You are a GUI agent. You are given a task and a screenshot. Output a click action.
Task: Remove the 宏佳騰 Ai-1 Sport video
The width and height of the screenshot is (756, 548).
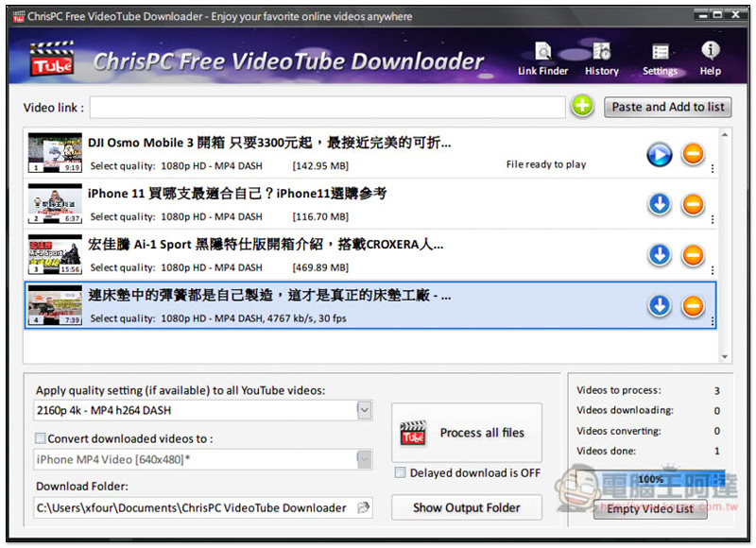pyautogui.click(x=693, y=255)
